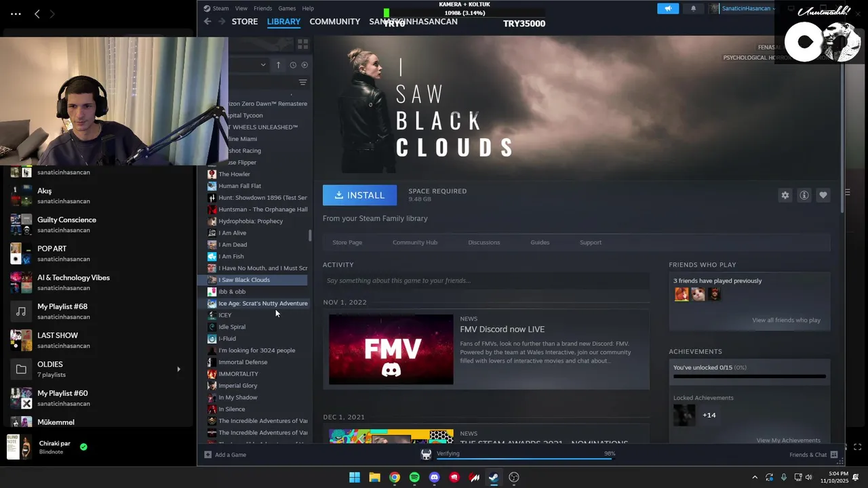Switch to the LIBRARY tab

pyautogui.click(x=283, y=22)
